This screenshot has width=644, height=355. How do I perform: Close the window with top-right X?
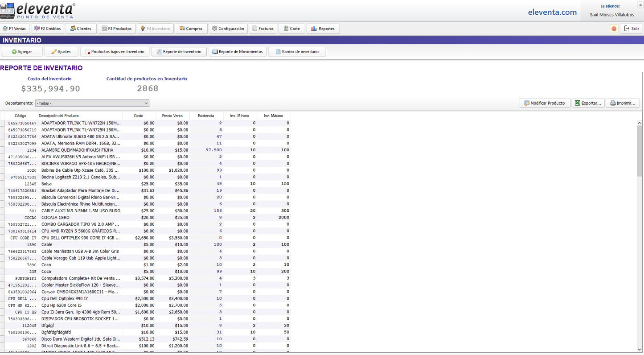pyautogui.click(x=640, y=4)
